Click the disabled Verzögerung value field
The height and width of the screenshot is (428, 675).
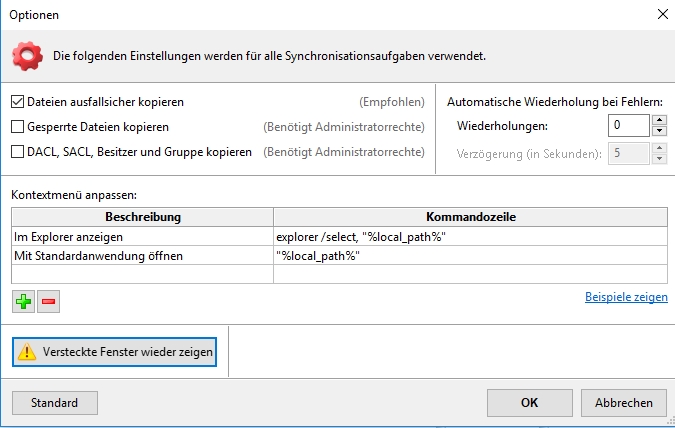(629, 153)
